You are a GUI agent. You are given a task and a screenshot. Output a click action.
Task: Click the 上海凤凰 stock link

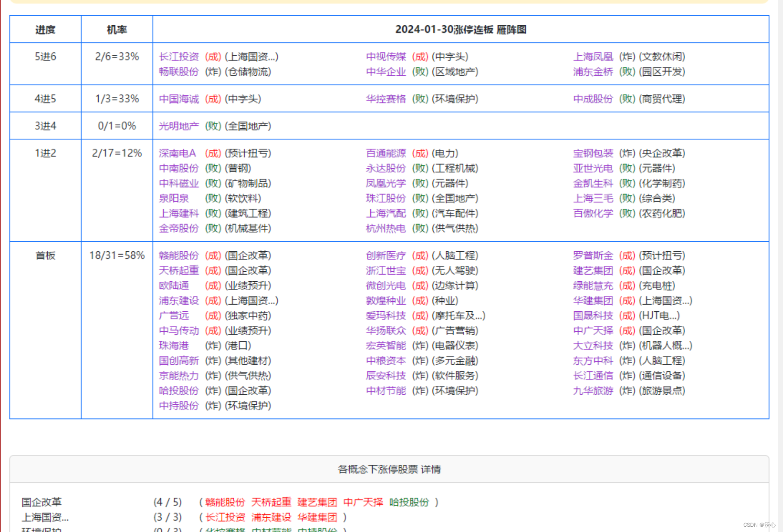[593, 57]
